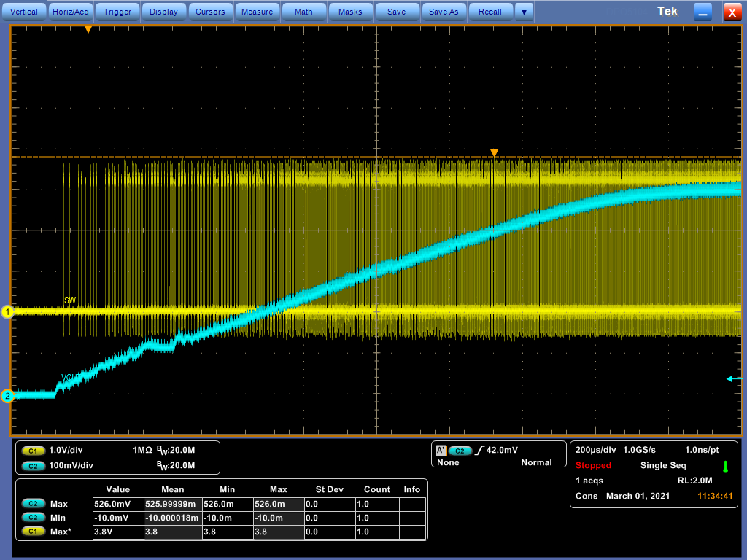
Task: Open the Masks menu
Action: tap(350, 12)
